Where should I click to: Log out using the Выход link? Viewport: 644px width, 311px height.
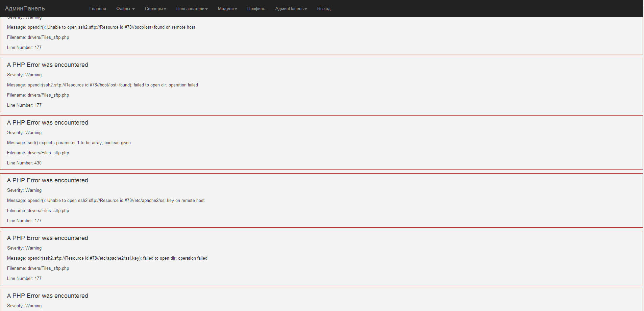[323, 9]
